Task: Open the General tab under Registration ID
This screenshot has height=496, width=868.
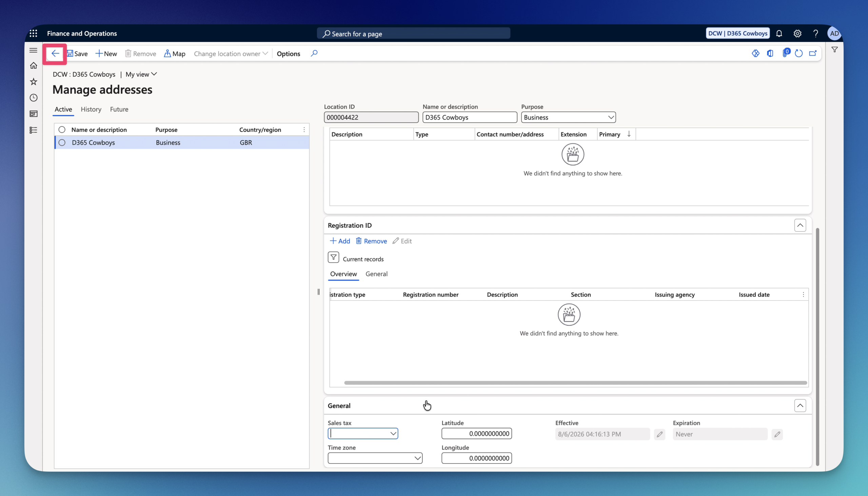Action: (x=376, y=274)
